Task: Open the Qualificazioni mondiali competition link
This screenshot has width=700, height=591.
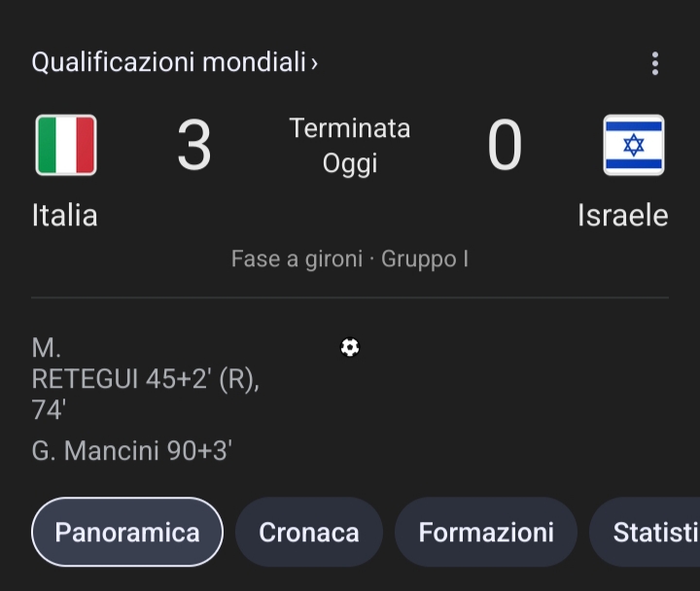Action: 169,62
